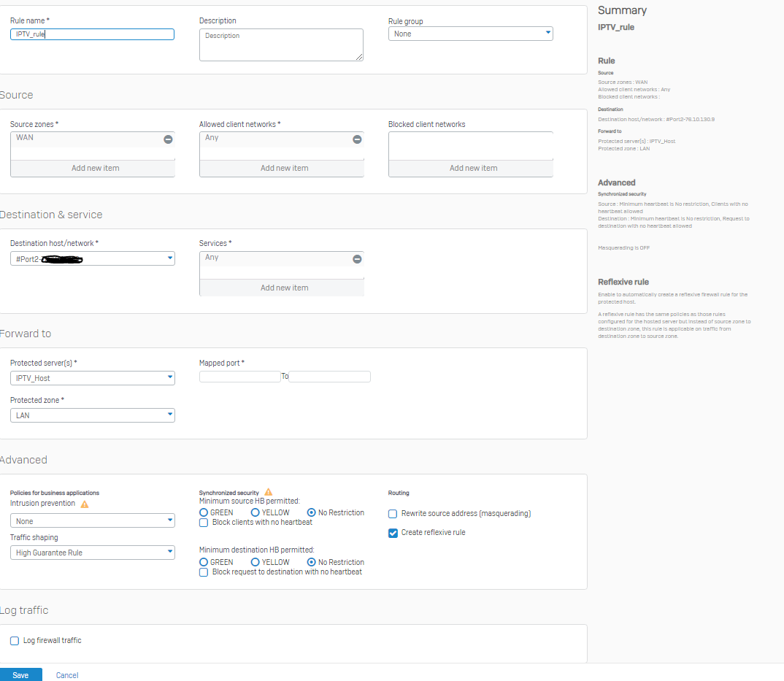Screen dimensions: 784x681
Task: Remove WAN from Source zones
Action: tap(168, 139)
